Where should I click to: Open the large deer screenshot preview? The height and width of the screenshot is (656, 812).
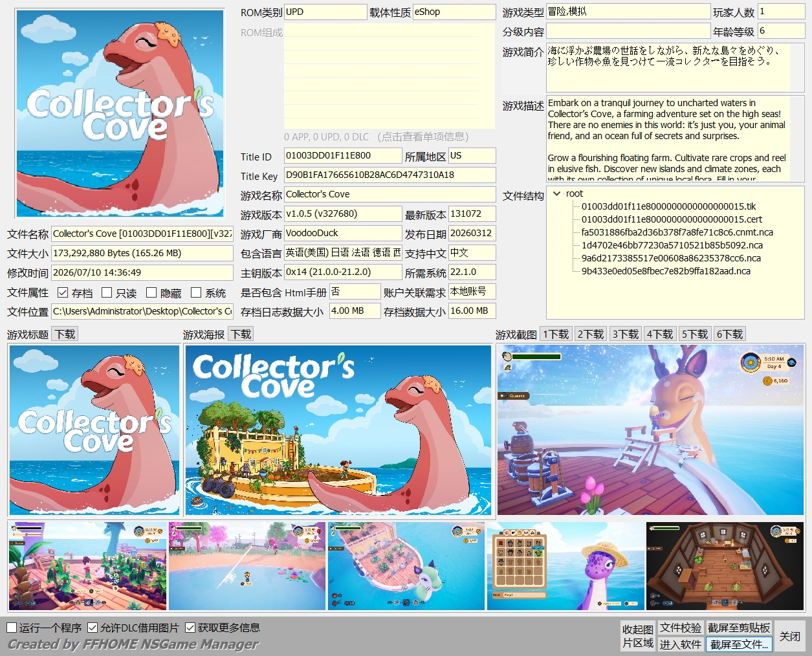pos(650,430)
